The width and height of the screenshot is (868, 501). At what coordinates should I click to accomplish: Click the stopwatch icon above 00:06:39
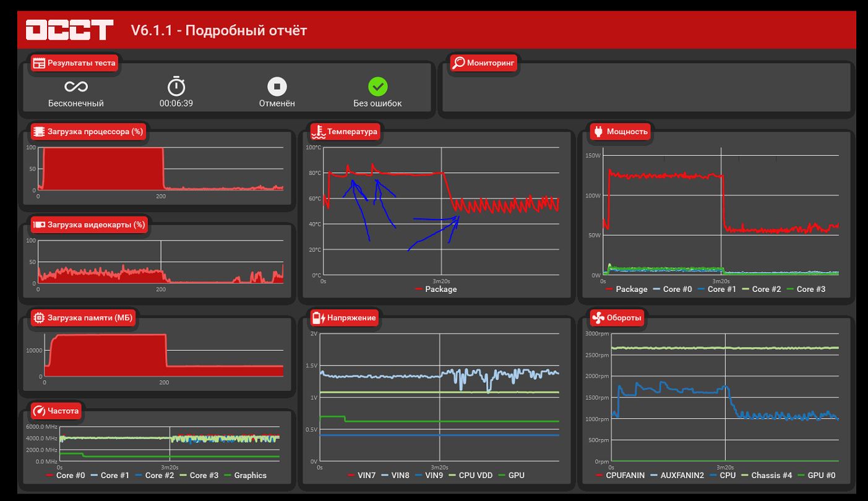coord(176,86)
